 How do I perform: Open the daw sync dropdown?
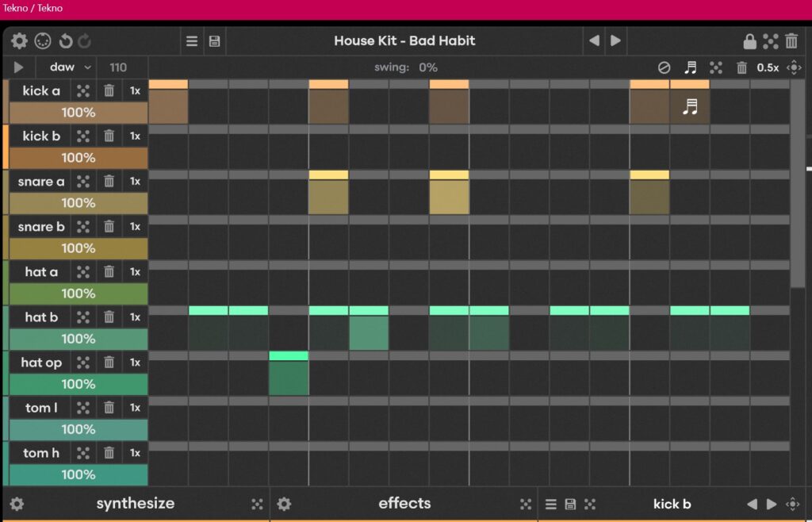coord(70,67)
